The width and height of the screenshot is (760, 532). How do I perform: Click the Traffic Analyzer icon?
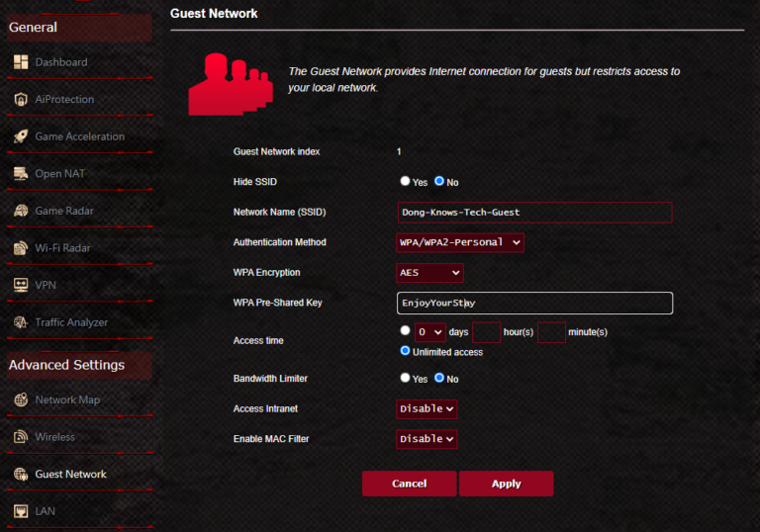pyautogui.click(x=21, y=322)
